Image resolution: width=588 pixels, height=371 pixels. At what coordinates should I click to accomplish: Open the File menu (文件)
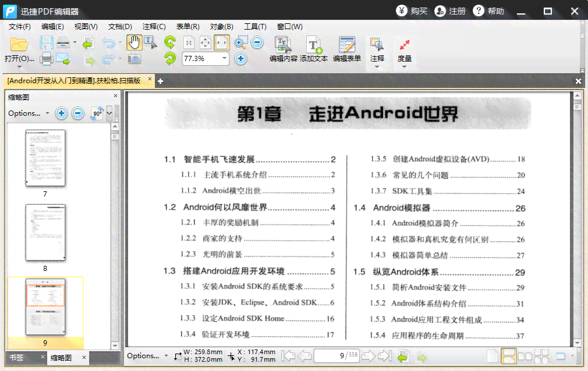pyautogui.click(x=19, y=27)
